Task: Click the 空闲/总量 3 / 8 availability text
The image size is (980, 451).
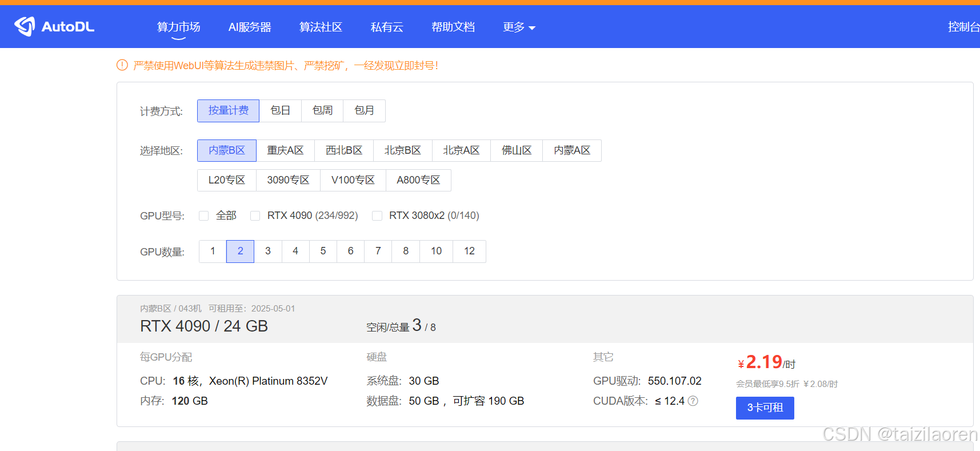Action: click(x=401, y=326)
